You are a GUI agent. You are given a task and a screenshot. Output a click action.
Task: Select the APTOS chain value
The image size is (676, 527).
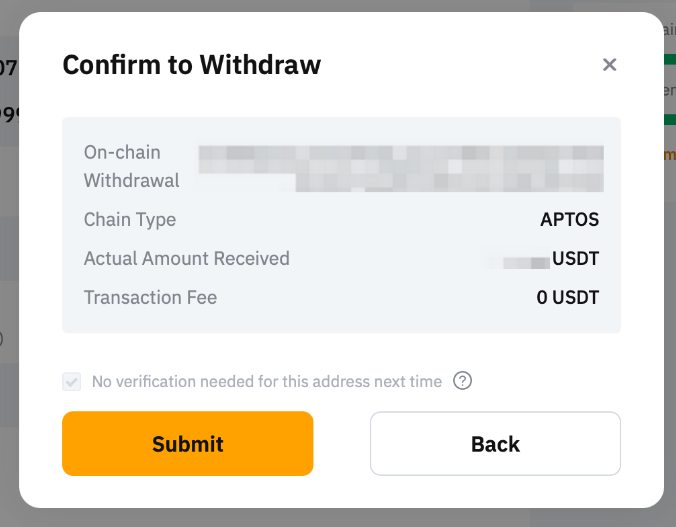coord(569,220)
